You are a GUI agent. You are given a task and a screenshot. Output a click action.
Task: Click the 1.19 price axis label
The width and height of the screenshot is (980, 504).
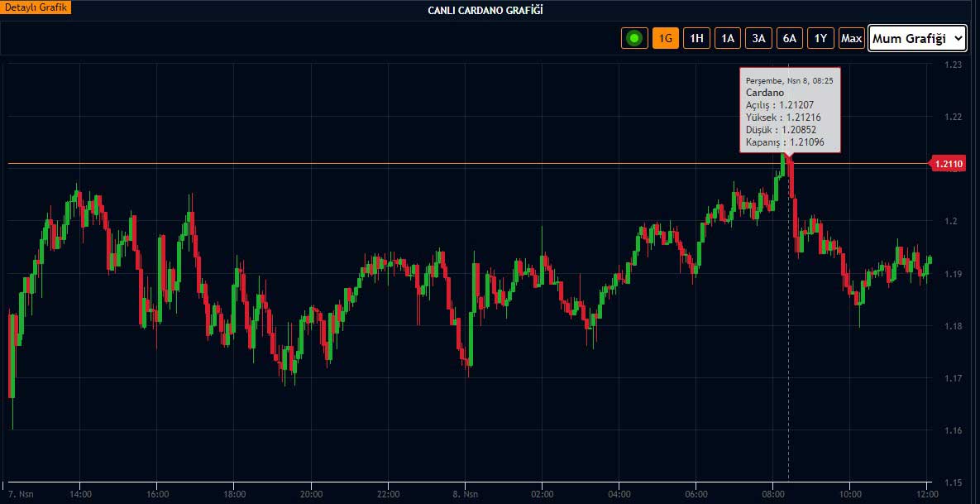click(954, 274)
